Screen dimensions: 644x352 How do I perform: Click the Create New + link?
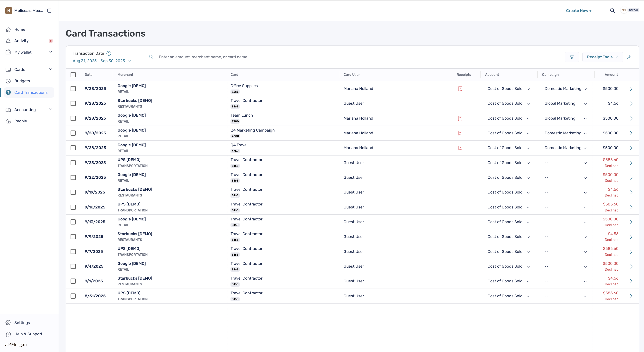[579, 10]
